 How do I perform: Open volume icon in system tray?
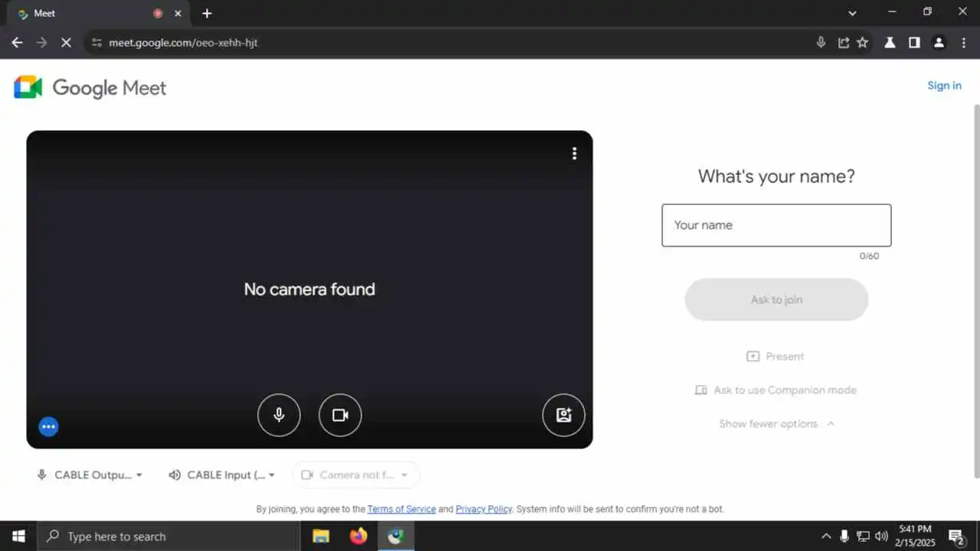click(x=881, y=536)
